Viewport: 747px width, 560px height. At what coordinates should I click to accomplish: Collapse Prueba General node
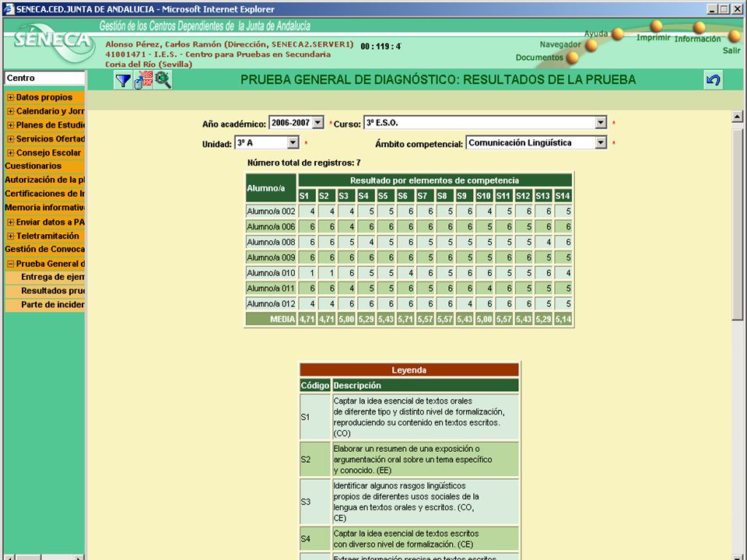coord(10,264)
